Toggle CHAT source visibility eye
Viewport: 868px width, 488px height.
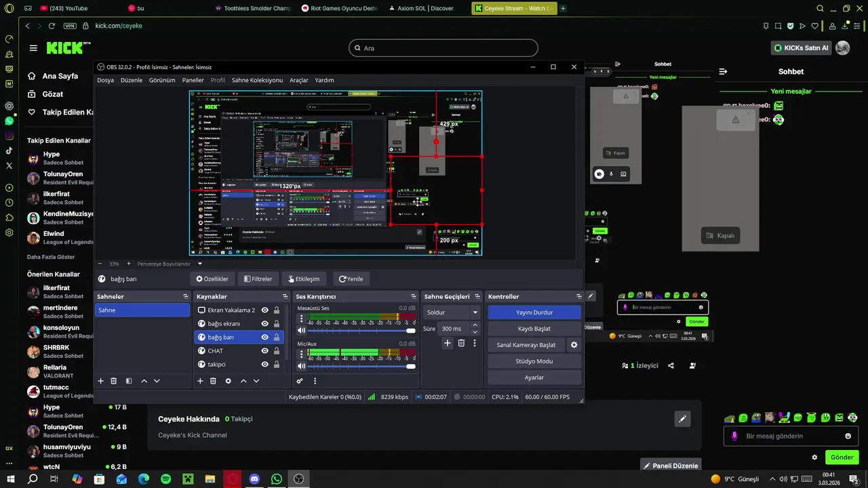265,350
